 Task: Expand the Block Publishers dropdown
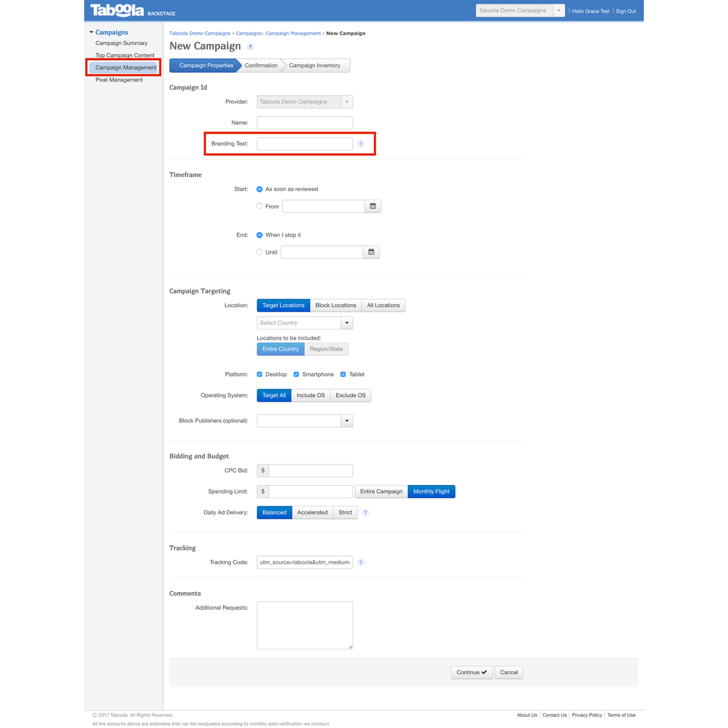347,421
